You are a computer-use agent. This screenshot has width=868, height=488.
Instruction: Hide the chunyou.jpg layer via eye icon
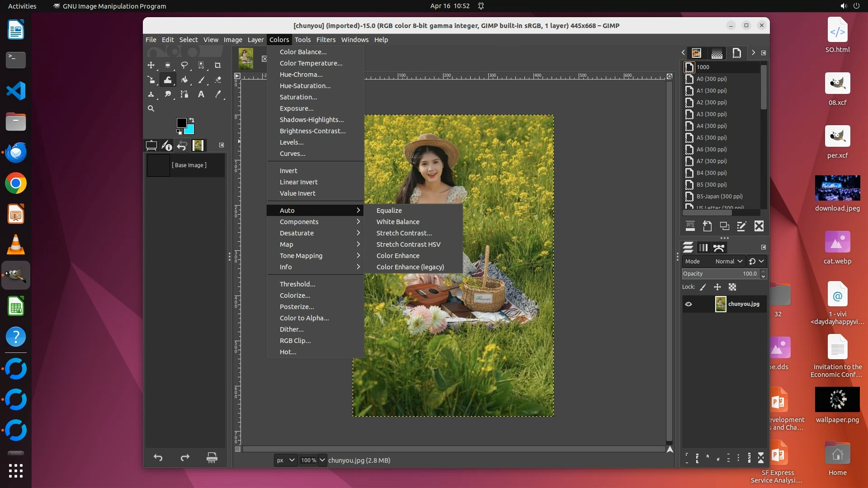pos(689,304)
